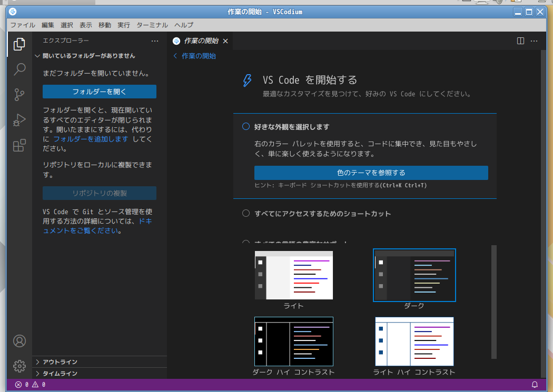The height and width of the screenshot is (392, 553).
Task: Open the ターミナル menu
Action: [152, 25]
